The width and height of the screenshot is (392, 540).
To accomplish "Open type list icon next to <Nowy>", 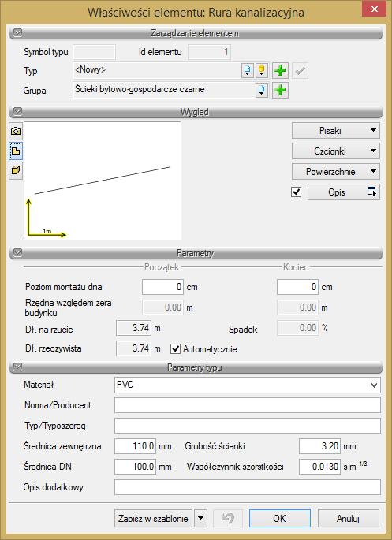I will coord(247,71).
